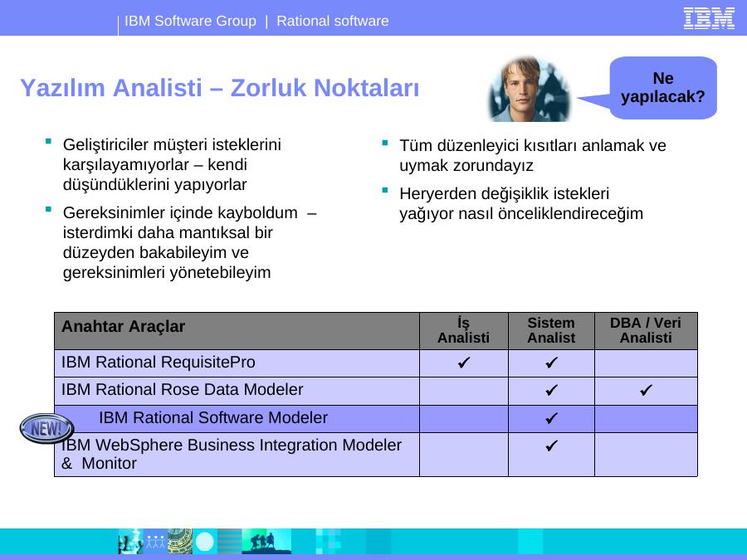
Task: Click the bullet starting "Gereksinimler içinde kayboldum"
Action: [x=189, y=242]
